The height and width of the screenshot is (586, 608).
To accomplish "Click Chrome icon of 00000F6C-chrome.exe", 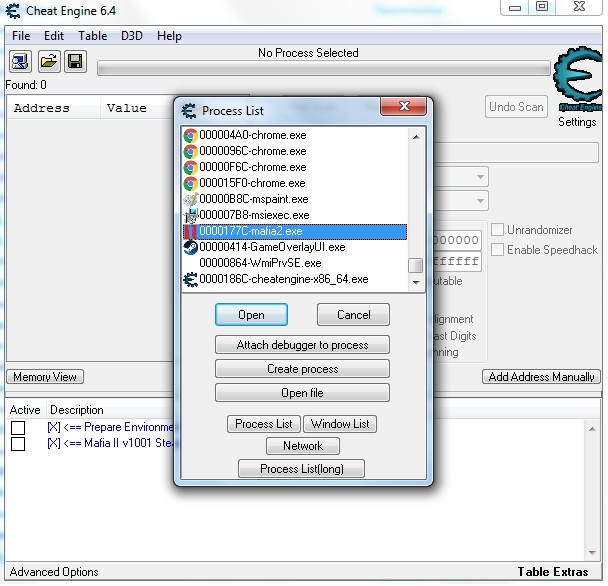I will point(190,167).
